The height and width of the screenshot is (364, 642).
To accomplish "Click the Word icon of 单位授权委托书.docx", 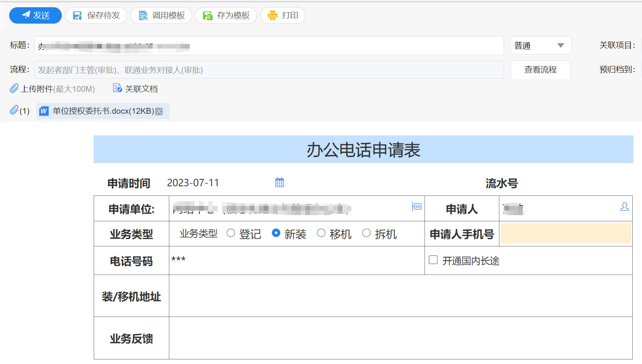I will (44, 111).
